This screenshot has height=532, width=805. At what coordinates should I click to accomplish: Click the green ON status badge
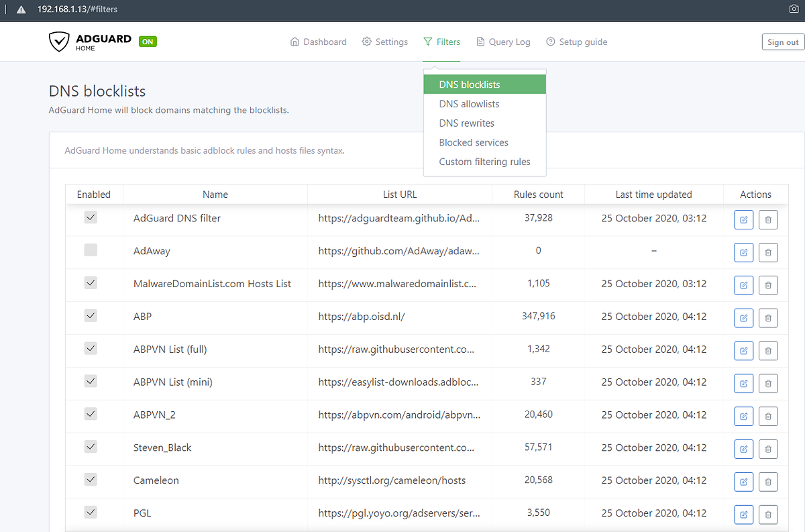point(148,42)
